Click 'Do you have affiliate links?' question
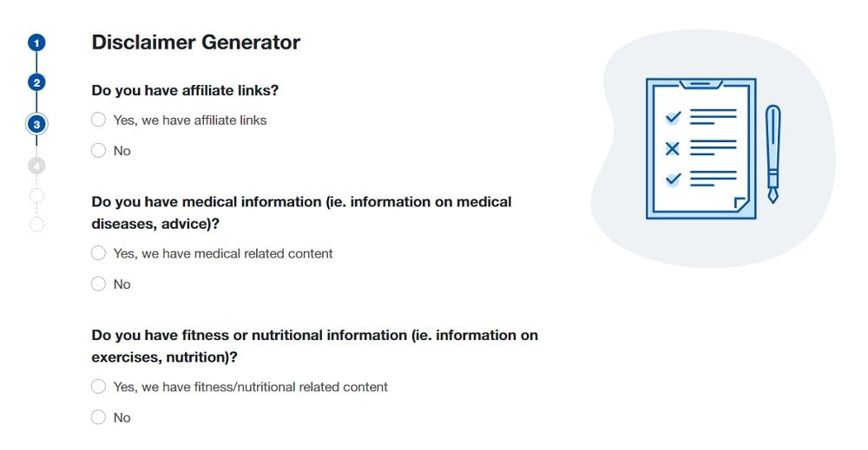 tap(185, 90)
